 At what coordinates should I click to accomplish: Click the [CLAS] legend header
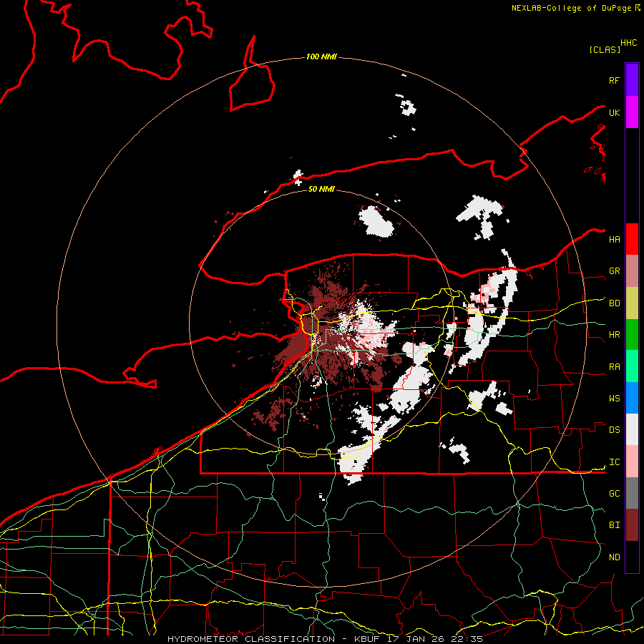(x=604, y=49)
